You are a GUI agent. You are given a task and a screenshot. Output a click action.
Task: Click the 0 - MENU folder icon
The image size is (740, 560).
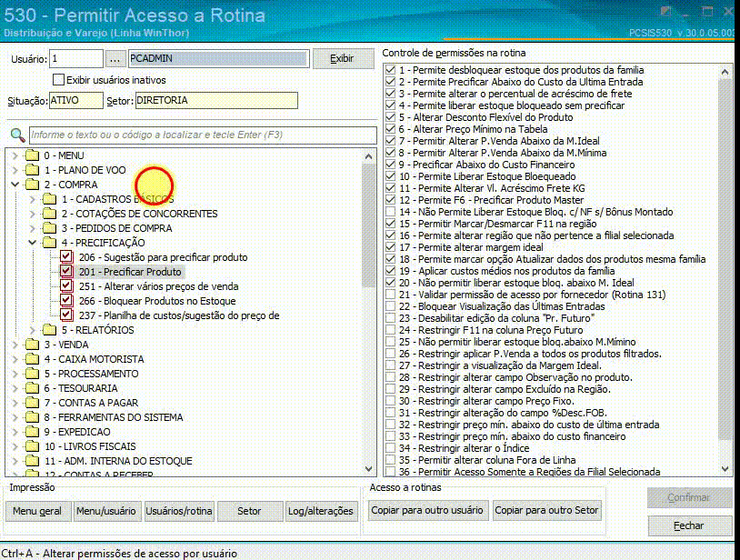(x=32, y=155)
